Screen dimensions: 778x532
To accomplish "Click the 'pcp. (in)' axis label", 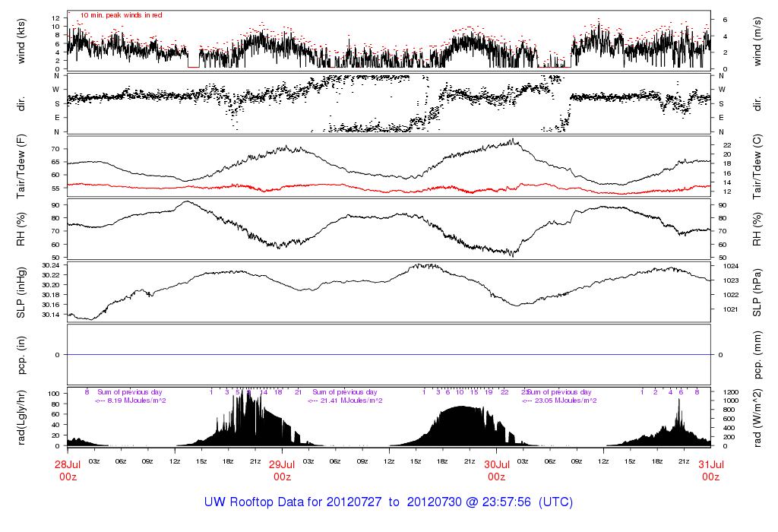I will point(21,355).
